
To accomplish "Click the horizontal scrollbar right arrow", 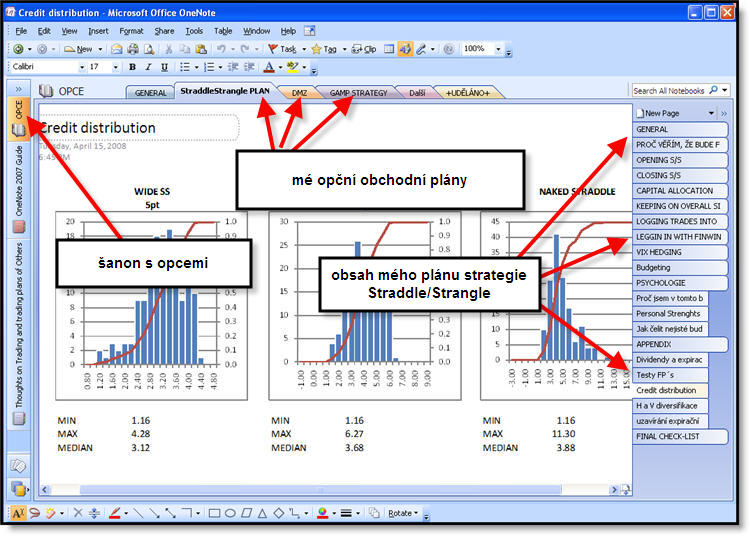I will coord(614,490).
